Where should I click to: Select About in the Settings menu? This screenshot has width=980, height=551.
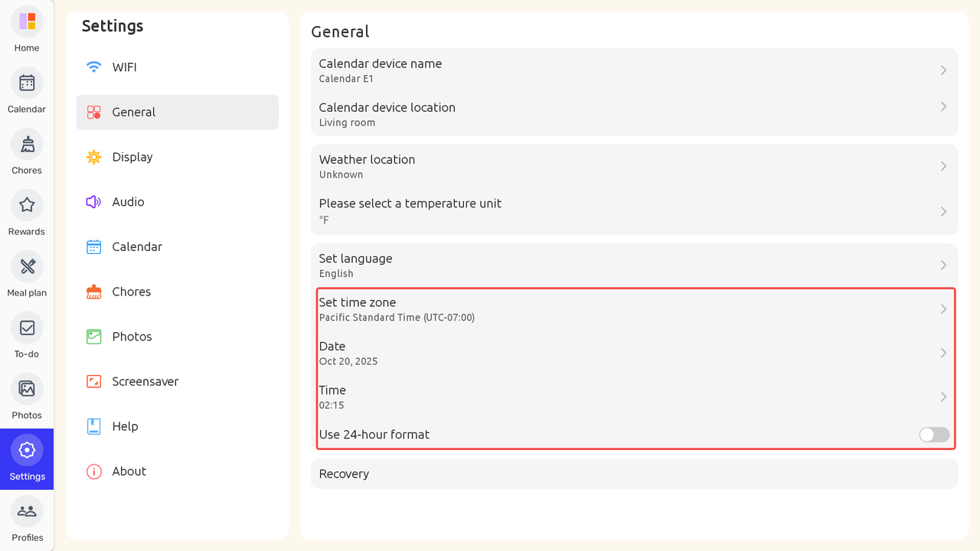[129, 471]
